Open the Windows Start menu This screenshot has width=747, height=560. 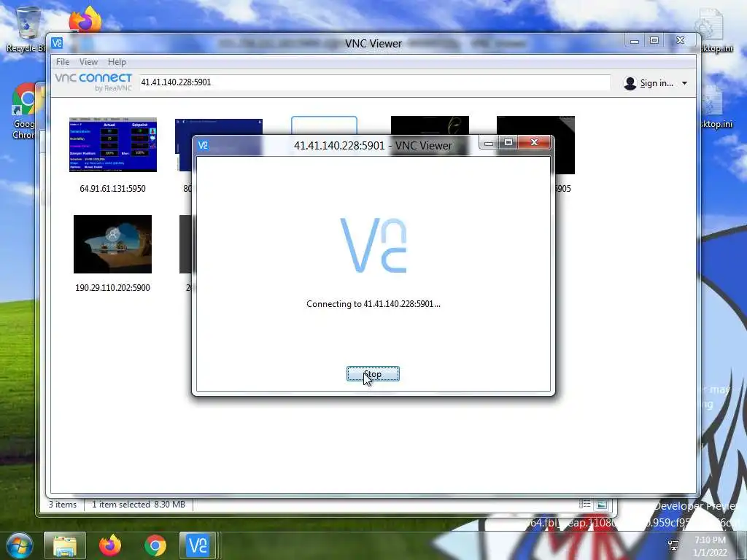point(18,545)
